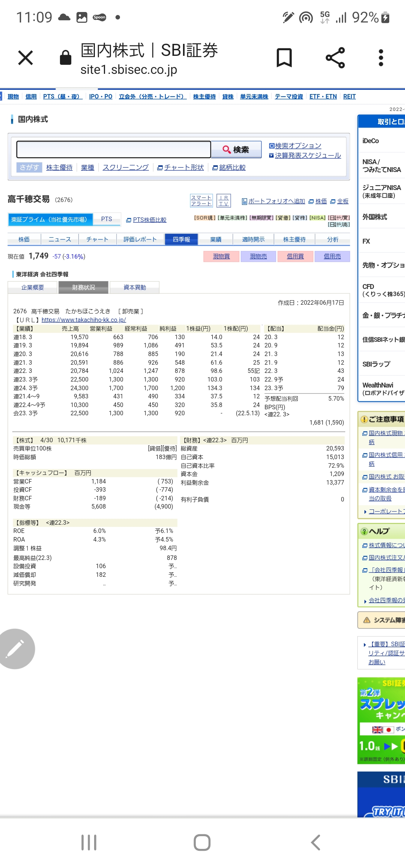Tap the Android home button
The image size is (405, 868).
coord(202,843)
